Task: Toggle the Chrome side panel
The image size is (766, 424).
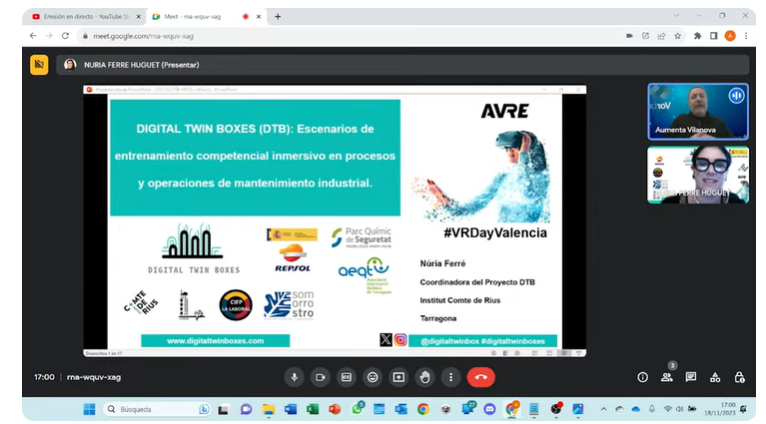Action: 714,36
